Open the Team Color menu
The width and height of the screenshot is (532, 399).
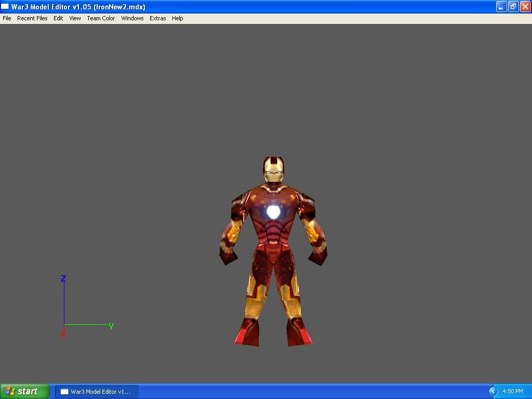pos(101,18)
